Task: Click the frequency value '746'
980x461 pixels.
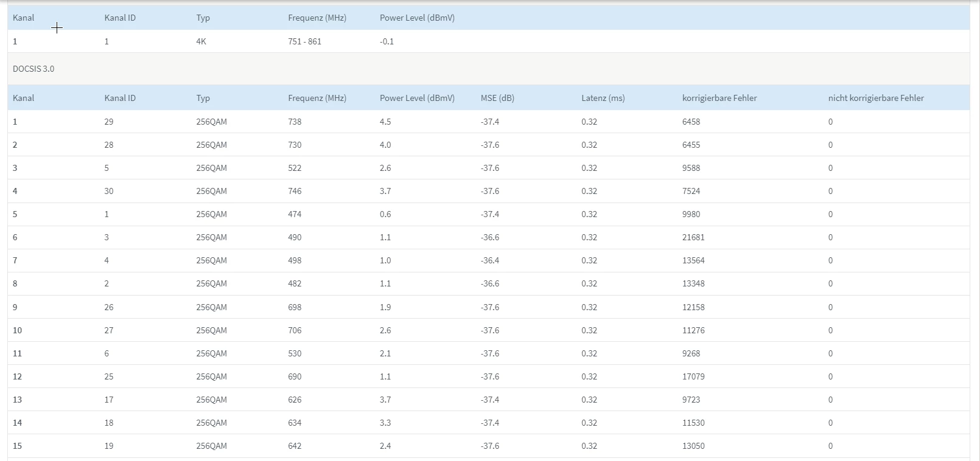Action: [295, 191]
